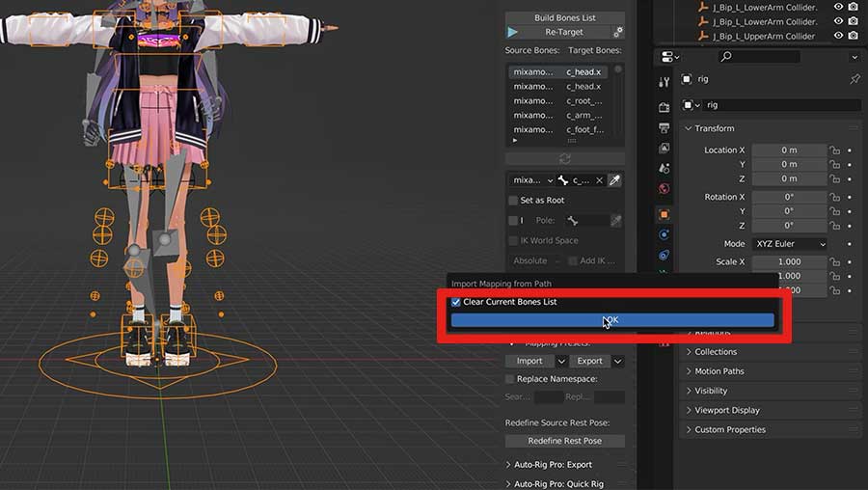Click the Import mapping button
The width and height of the screenshot is (868, 490).
tap(529, 362)
